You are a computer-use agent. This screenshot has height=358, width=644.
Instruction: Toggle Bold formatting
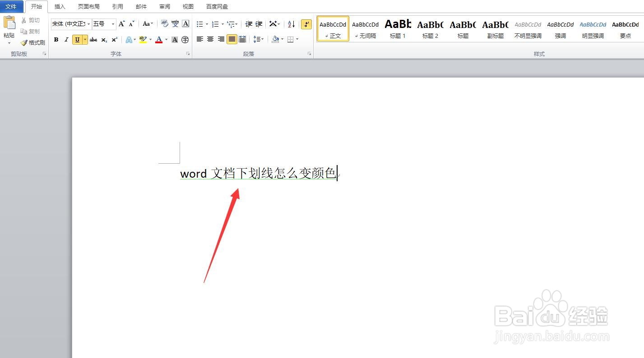[56, 40]
